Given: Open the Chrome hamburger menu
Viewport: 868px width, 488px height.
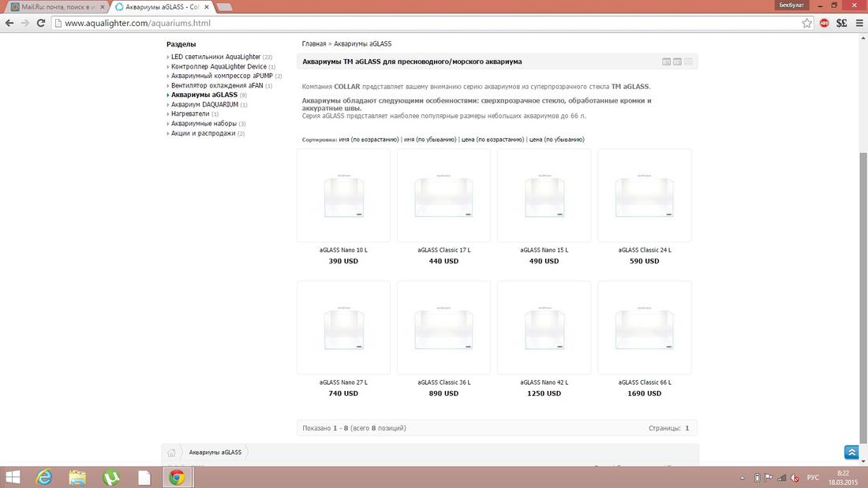Looking at the screenshot, I should (x=858, y=23).
